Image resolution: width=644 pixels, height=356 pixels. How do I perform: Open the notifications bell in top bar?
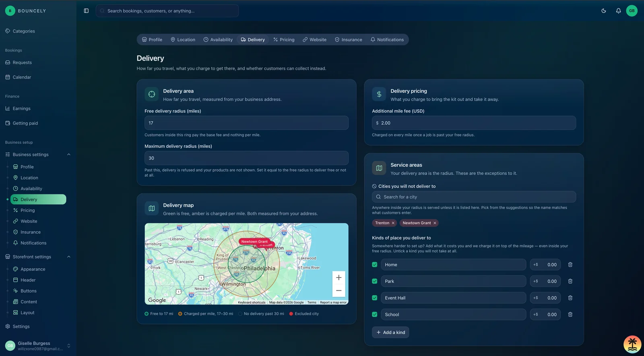click(618, 11)
